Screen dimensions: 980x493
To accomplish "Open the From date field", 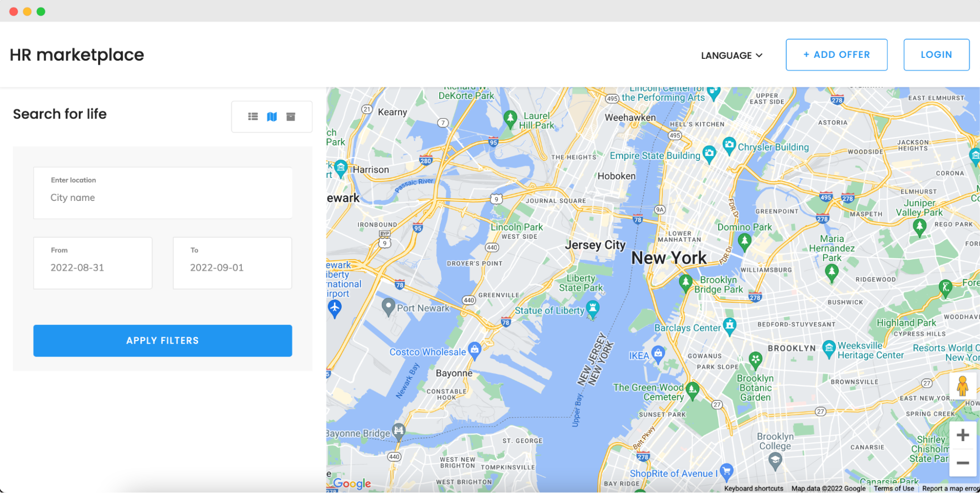I will coord(93,263).
